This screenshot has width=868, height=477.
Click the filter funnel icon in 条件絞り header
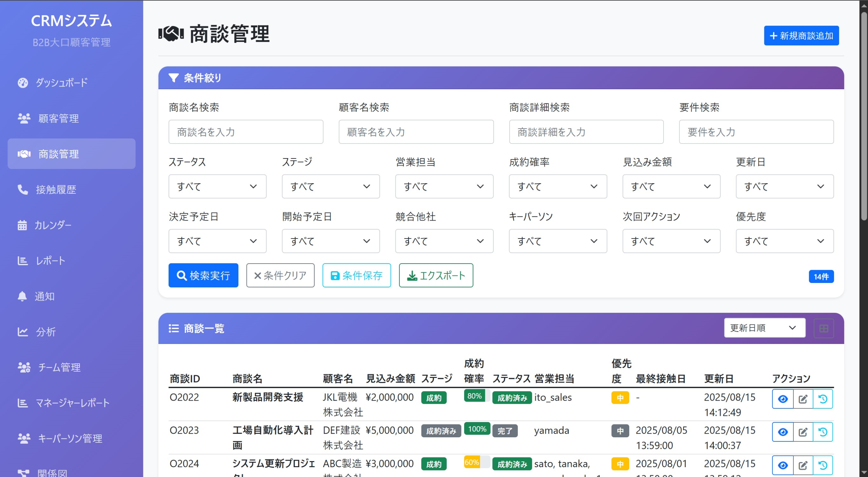click(x=174, y=78)
